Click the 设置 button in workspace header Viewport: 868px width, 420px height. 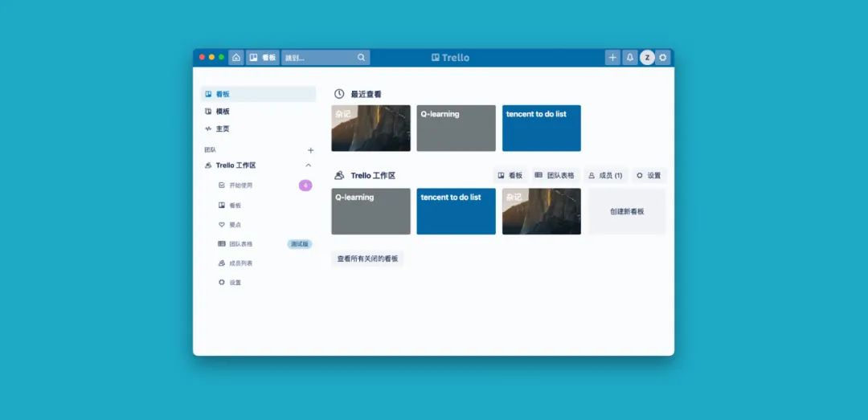(649, 175)
